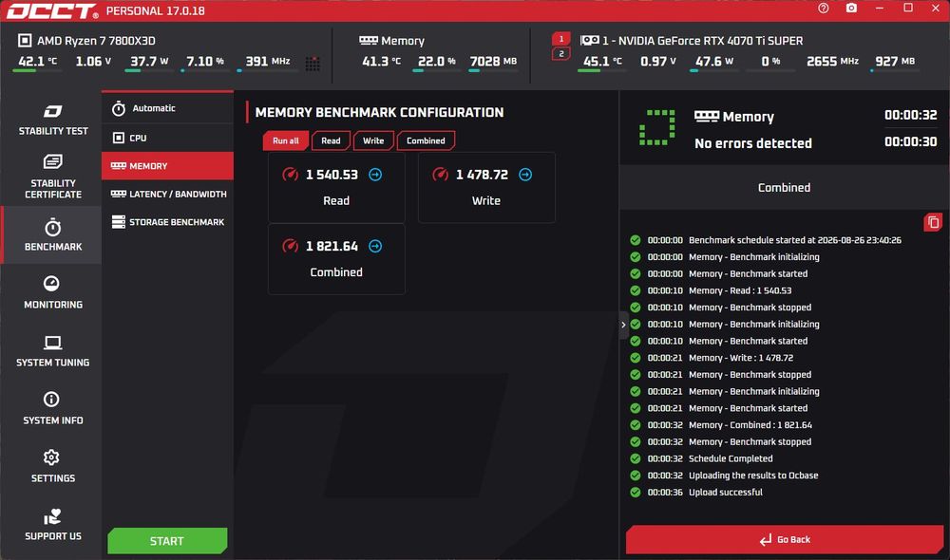Click the Stability Test icon

pos(52,111)
